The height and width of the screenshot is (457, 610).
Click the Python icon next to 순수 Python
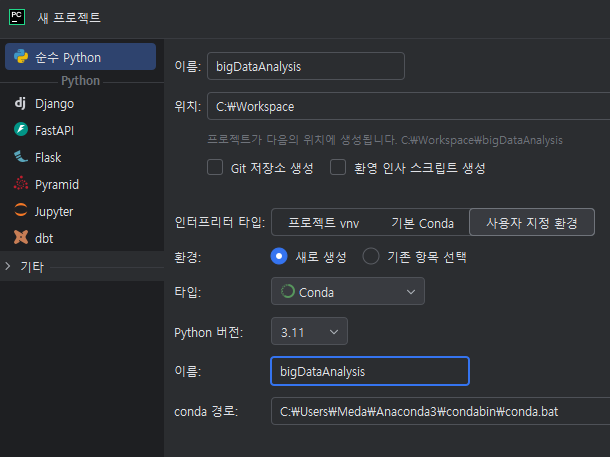point(21,57)
